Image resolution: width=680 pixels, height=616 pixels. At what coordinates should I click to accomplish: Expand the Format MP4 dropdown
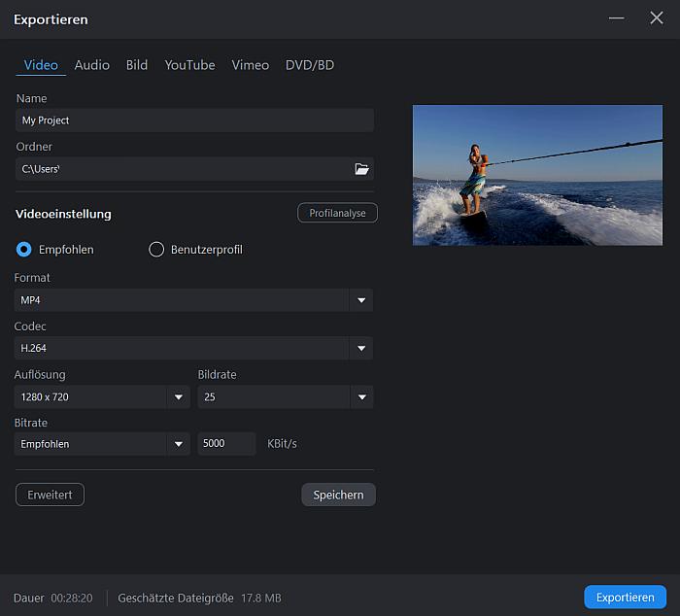361,300
